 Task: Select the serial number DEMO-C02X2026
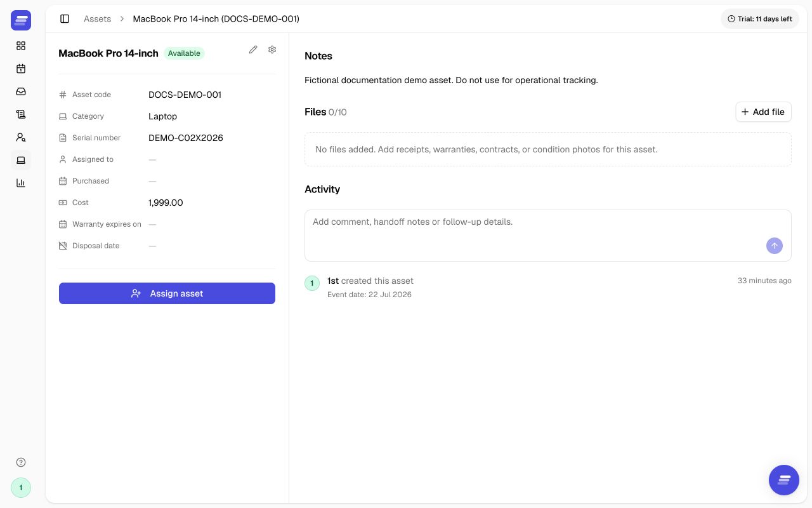(x=186, y=138)
